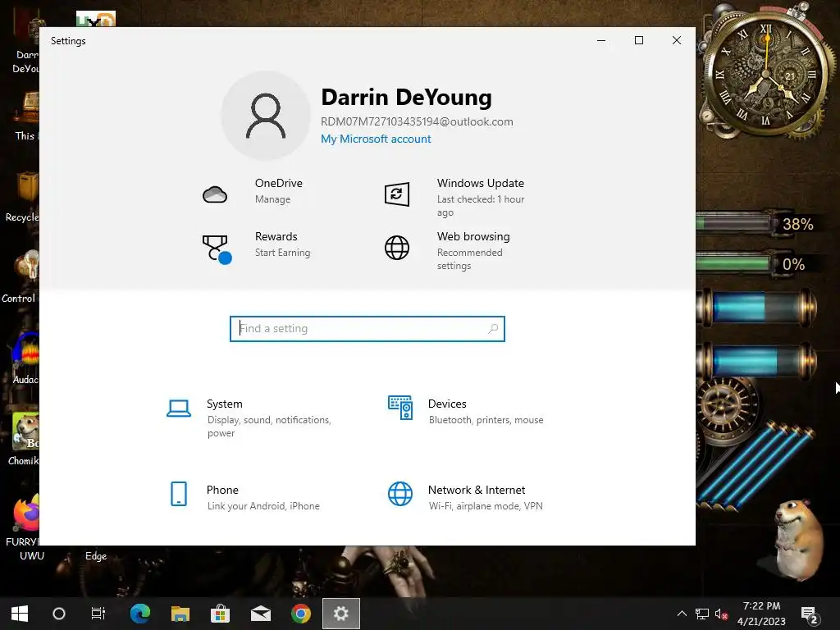
Task: Click the 0% meter gadget
Action: 758,263
